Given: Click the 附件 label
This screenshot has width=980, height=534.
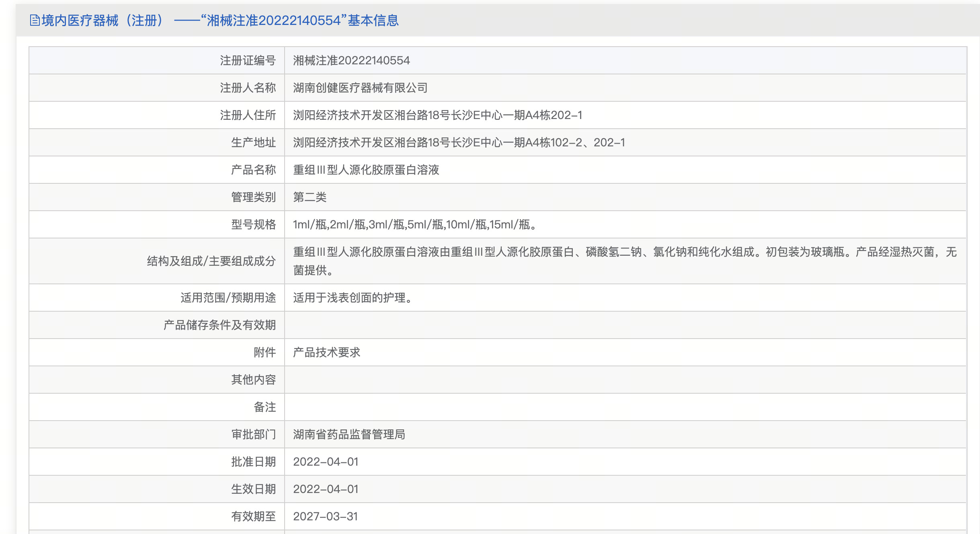Looking at the screenshot, I should coord(264,352).
